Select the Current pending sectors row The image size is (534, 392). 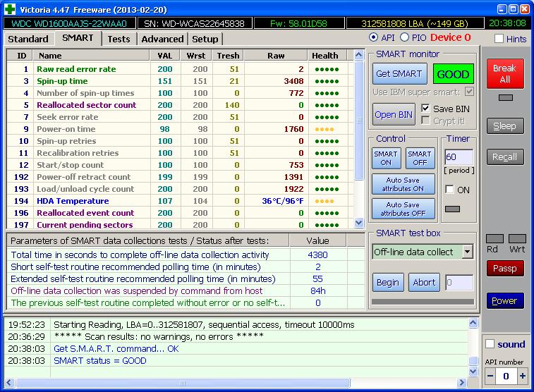180,224
